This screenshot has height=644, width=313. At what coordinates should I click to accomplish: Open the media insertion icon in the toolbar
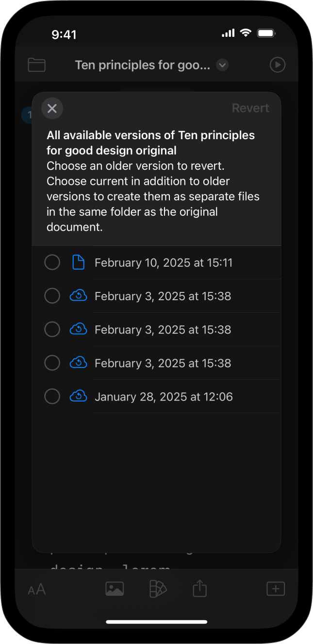[x=115, y=588]
